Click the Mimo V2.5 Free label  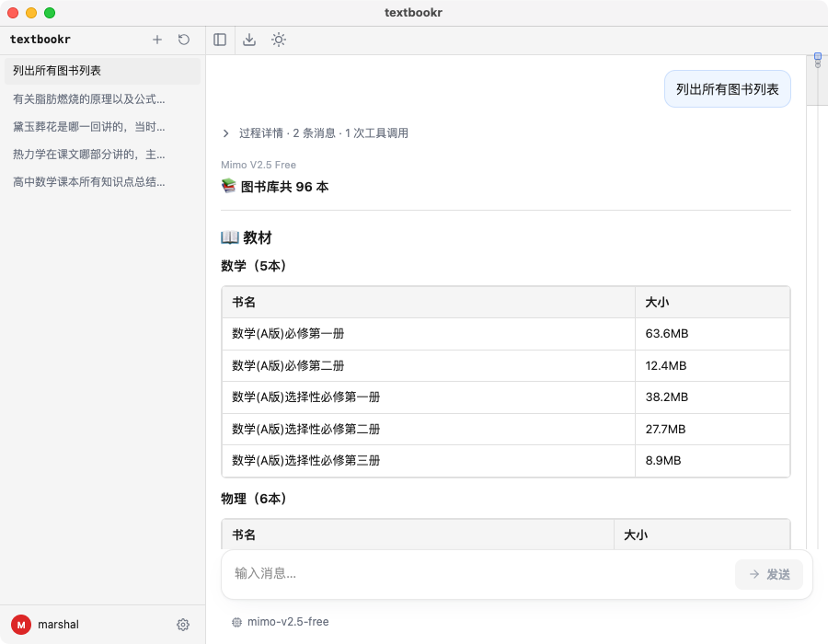259,165
